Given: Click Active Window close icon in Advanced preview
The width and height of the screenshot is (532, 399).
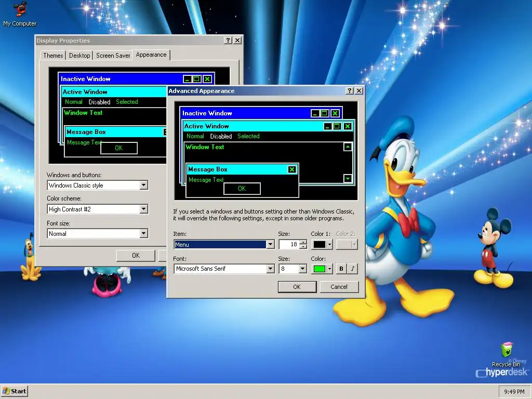Looking at the screenshot, I should pos(348,126).
